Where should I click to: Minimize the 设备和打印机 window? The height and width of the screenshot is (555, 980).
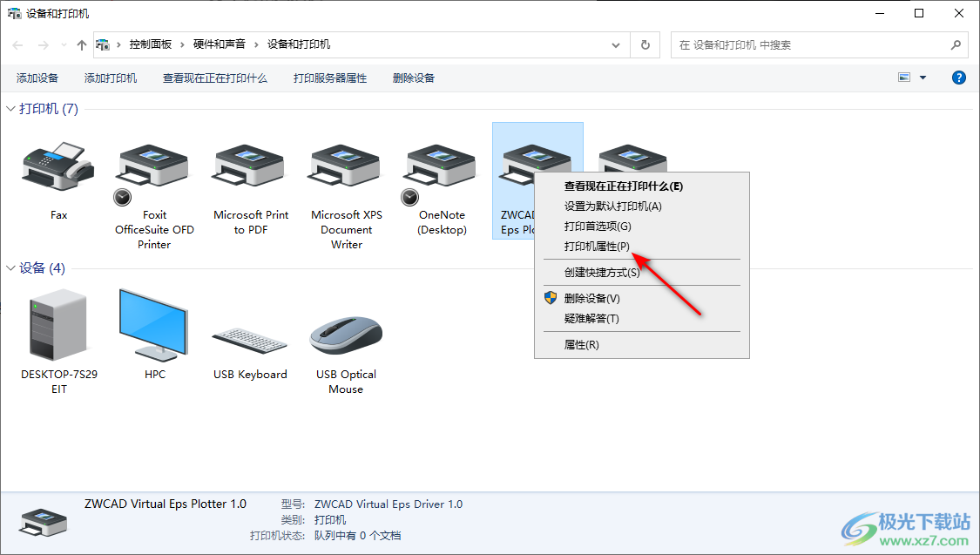click(879, 13)
